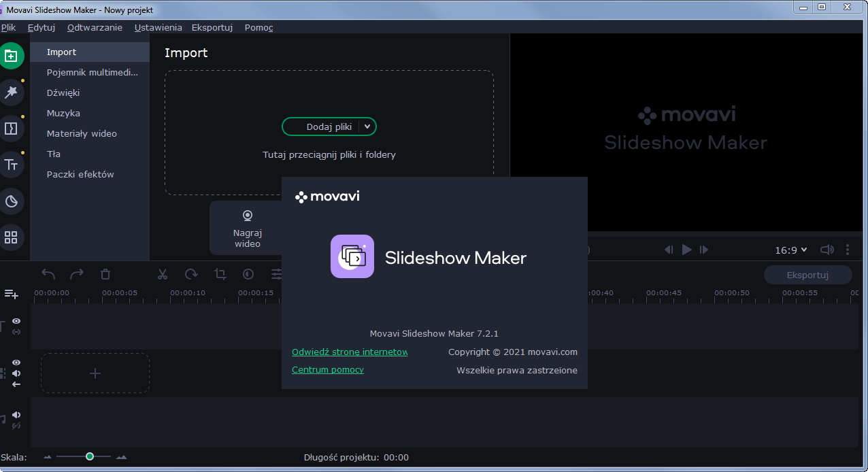Click the Delete trash can icon
The height and width of the screenshot is (472, 868).
[105, 274]
